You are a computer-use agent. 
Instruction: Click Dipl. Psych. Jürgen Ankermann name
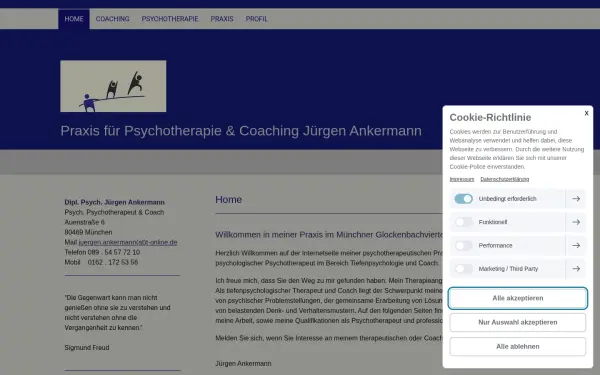114,202
